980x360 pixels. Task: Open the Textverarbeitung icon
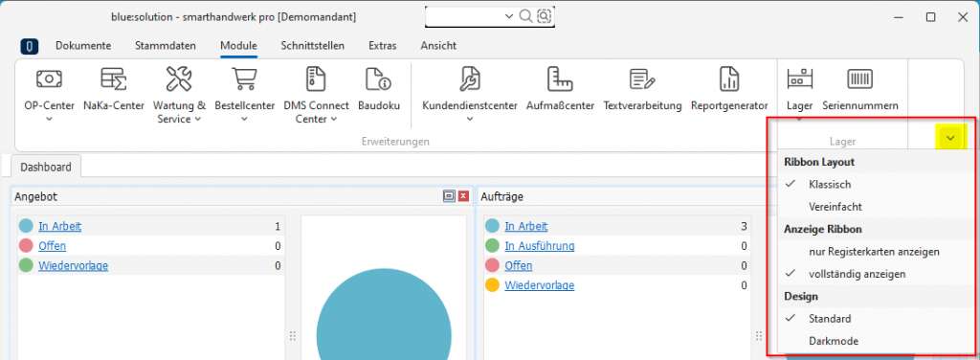pyautogui.click(x=642, y=79)
